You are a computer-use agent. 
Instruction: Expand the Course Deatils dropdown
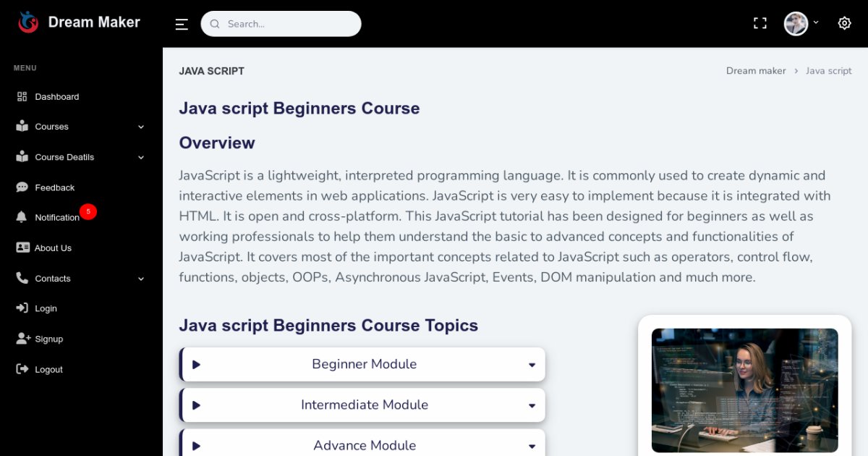pyautogui.click(x=140, y=157)
